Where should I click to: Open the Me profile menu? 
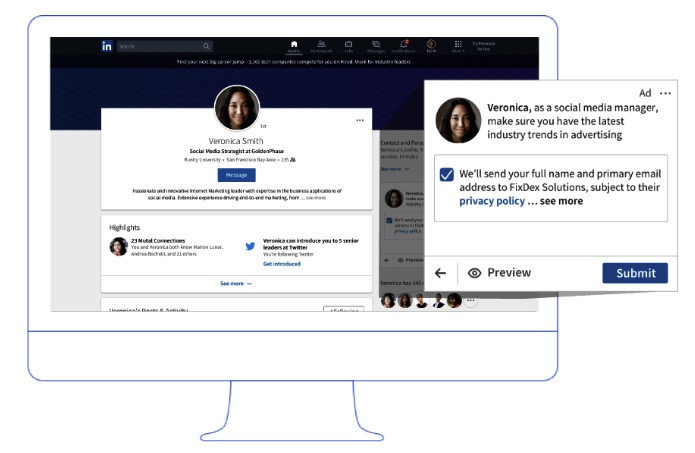pyautogui.click(x=431, y=46)
